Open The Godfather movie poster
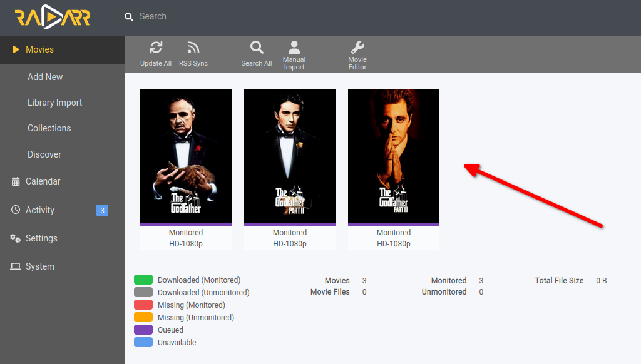The width and height of the screenshot is (641, 364). pos(186,156)
